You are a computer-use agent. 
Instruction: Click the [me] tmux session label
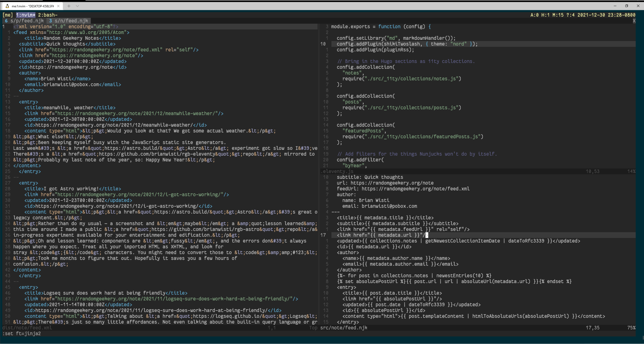[8, 15]
